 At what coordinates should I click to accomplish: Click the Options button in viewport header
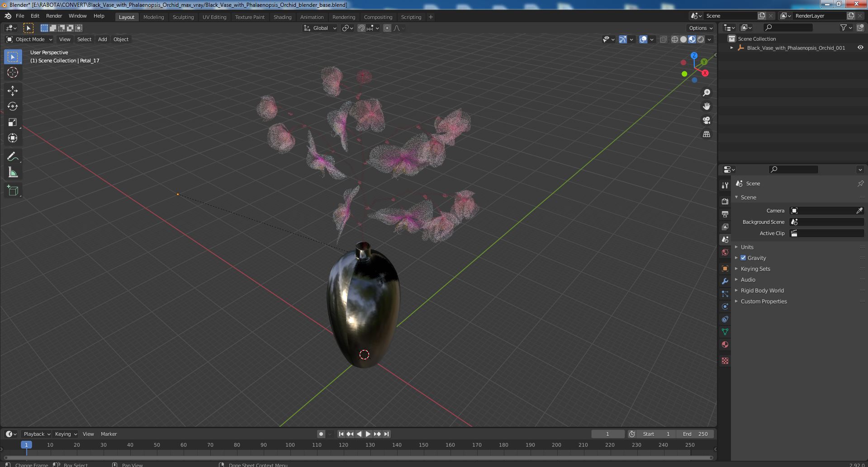[x=701, y=28]
